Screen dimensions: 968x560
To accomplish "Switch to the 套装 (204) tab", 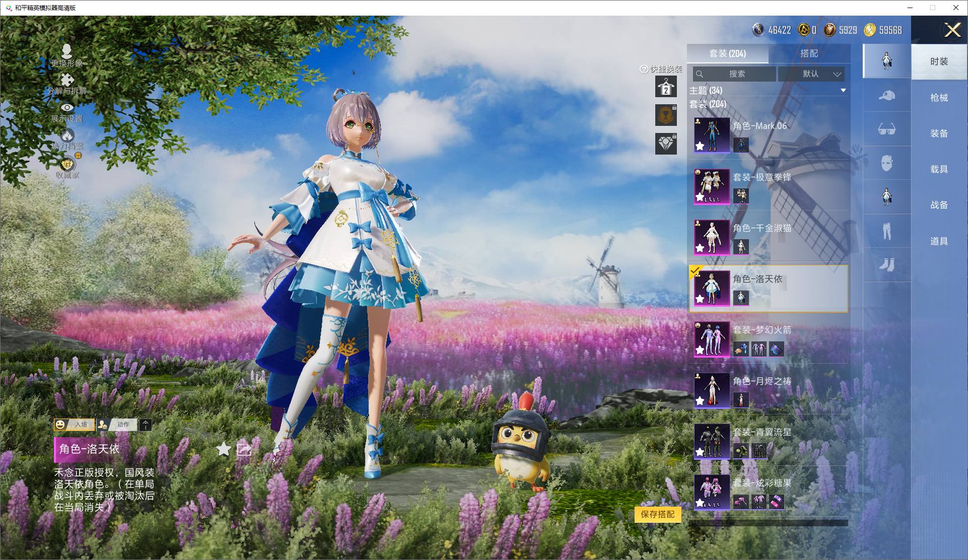I will pyautogui.click(x=728, y=53).
